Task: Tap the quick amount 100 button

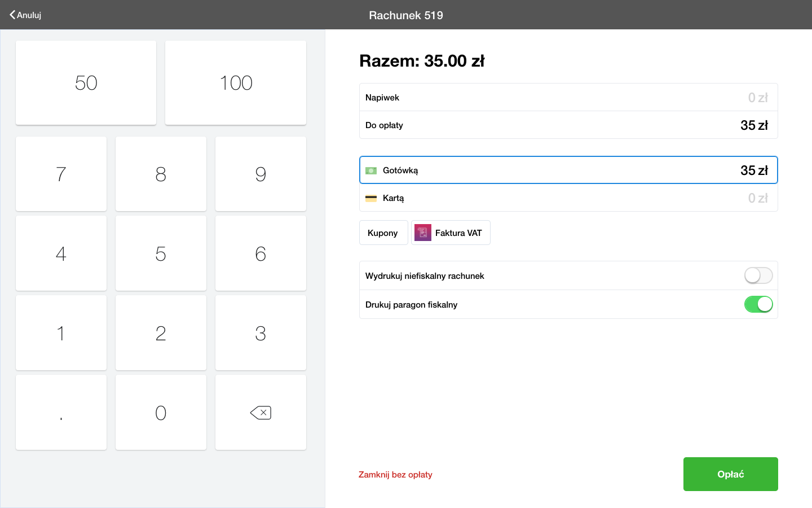Action: [x=236, y=83]
